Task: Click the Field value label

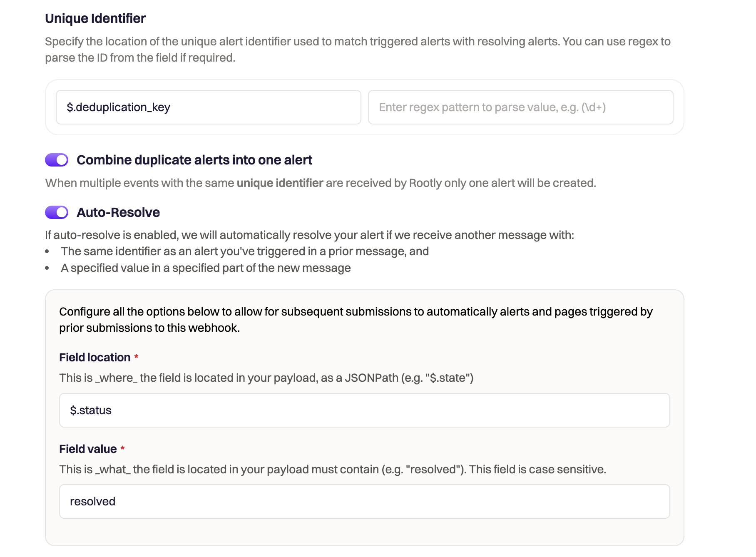Action: (x=88, y=449)
